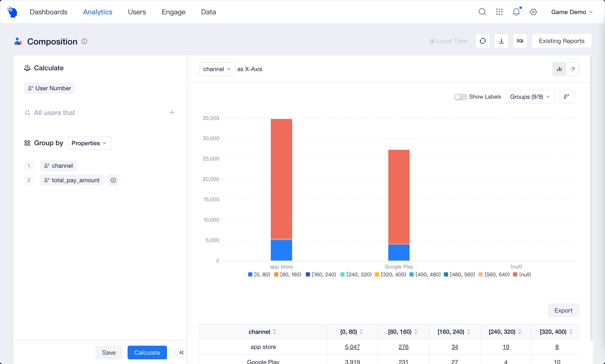Switch to bar chart view
Screen dimensions: 605x364
click(559, 69)
